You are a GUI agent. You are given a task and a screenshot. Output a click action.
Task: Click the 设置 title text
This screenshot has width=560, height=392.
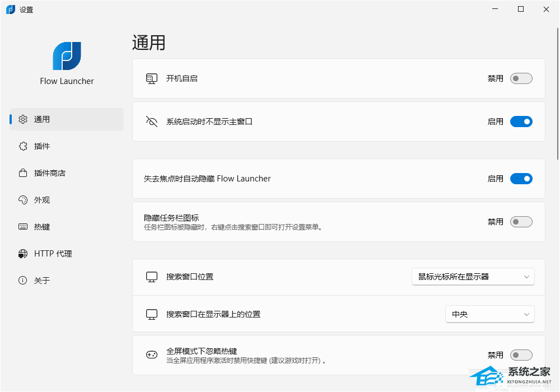[x=26, y=10]
